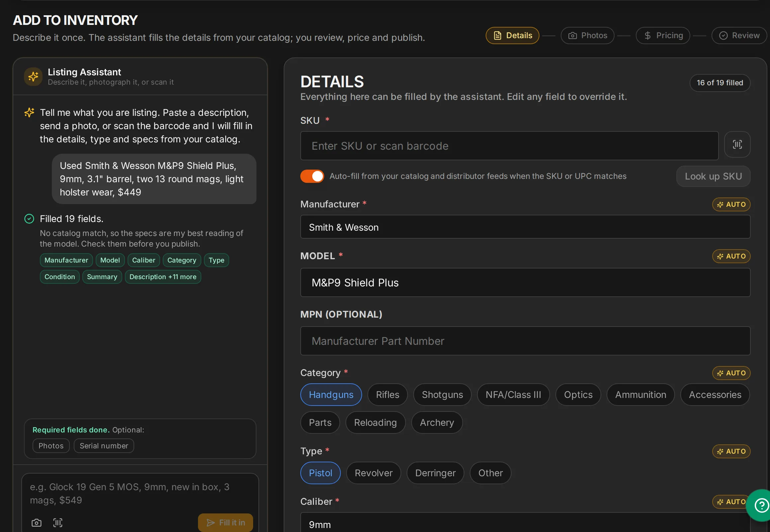
Task: Select the Handguns category
Action: [331, 394]
